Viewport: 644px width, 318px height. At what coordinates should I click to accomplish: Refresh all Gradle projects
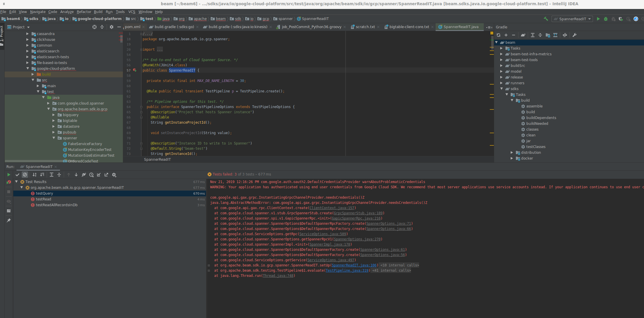pyautogui.click(x=499, y=35)
